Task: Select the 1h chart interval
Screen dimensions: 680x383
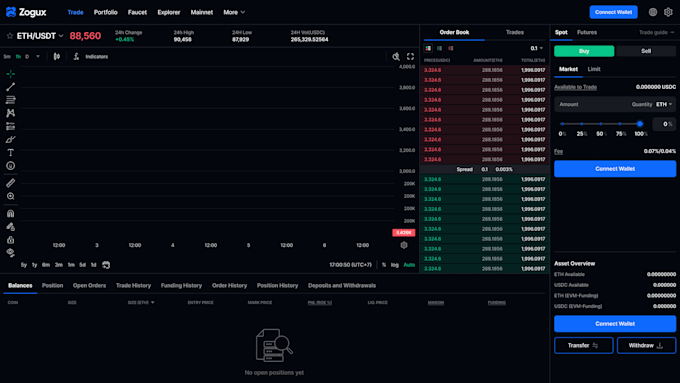Action: pyautogui.click(x=18, y=56)
